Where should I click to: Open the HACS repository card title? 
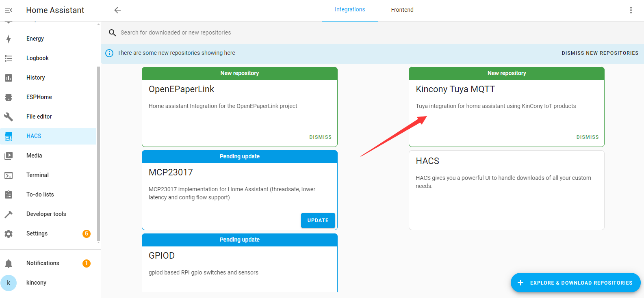[427, 161]
